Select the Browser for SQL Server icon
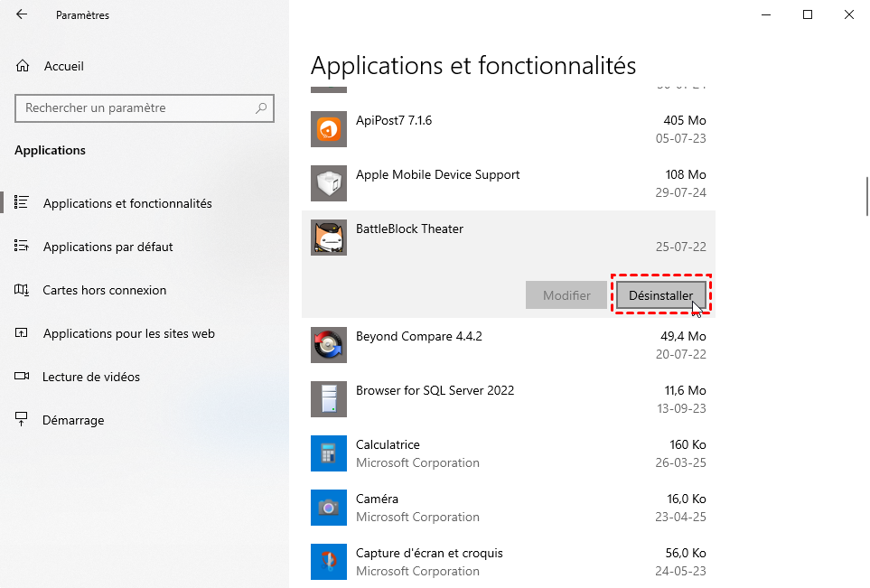The image size is (870, 588). coord(329,399)
